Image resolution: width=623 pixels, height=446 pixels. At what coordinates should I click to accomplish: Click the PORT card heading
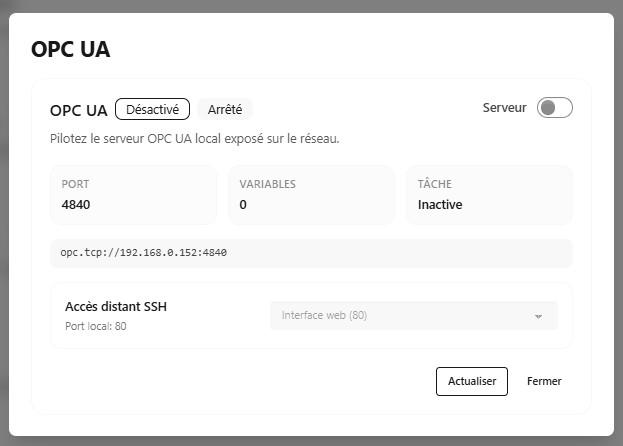pos(75,184)
